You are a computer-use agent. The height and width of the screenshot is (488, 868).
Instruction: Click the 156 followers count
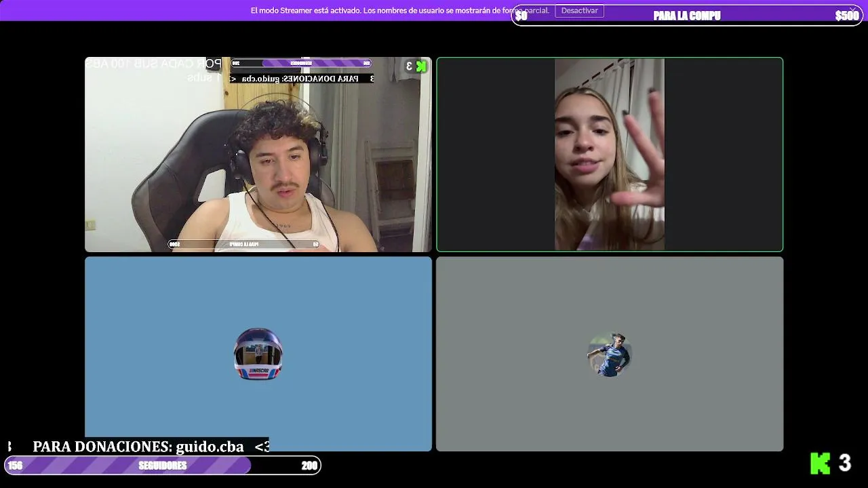[x=15, y=466]
